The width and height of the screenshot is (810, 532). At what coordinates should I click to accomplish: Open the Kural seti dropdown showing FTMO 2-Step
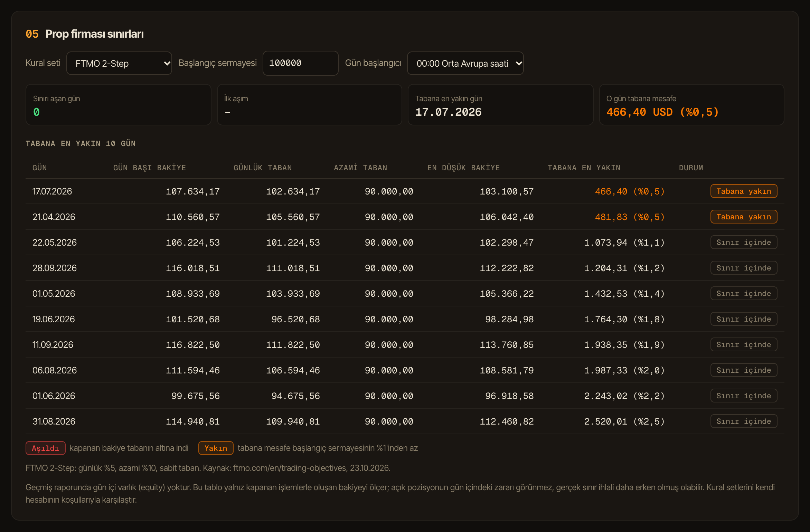[119, 63]
